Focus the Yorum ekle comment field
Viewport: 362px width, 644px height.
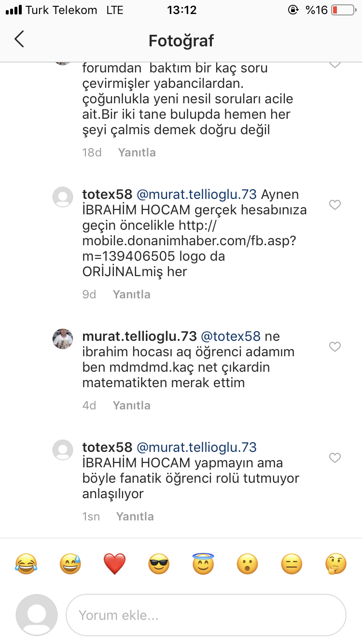[206, 615]
